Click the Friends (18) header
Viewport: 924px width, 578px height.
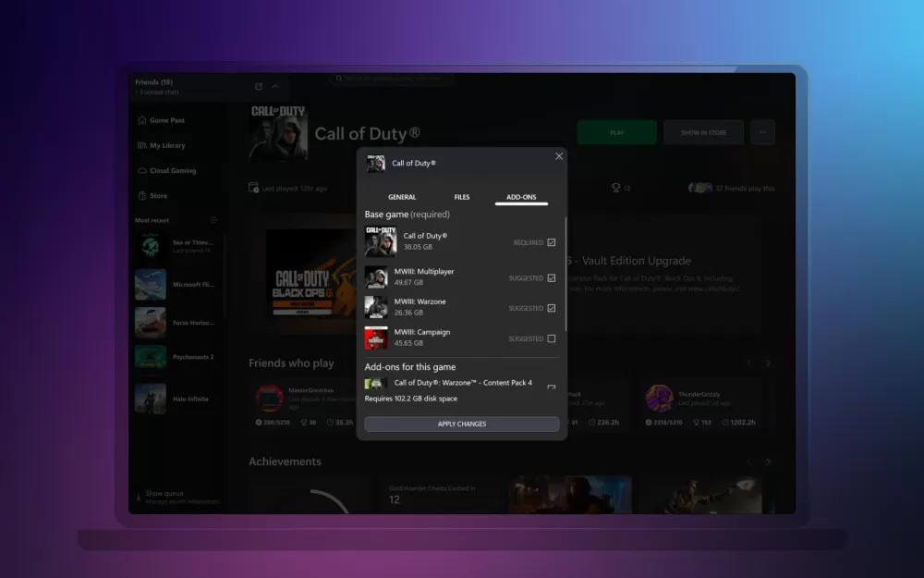(153, 82)
